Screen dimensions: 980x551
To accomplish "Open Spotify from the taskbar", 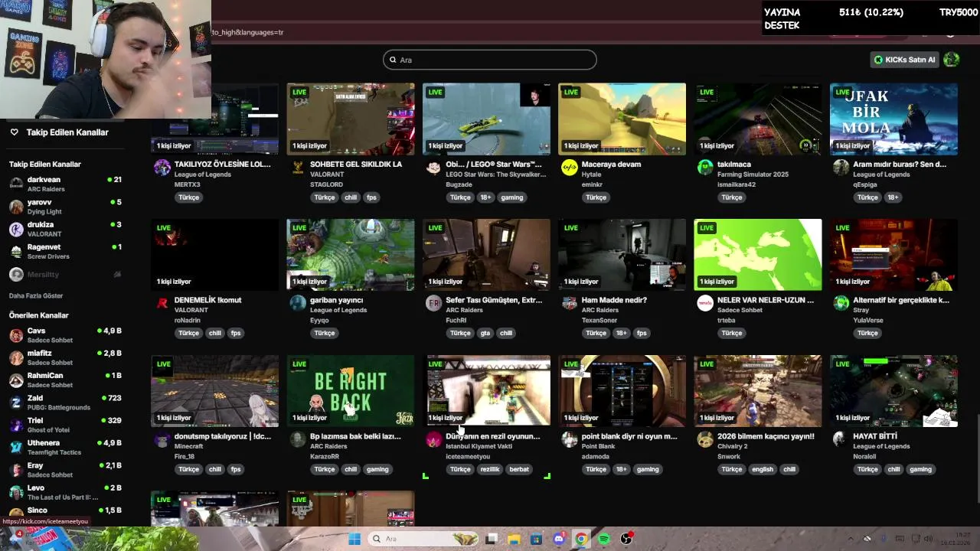I will pos(604,539).
